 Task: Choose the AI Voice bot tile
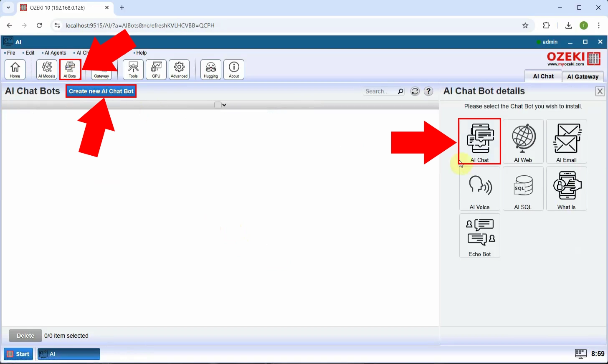[480, 189]
